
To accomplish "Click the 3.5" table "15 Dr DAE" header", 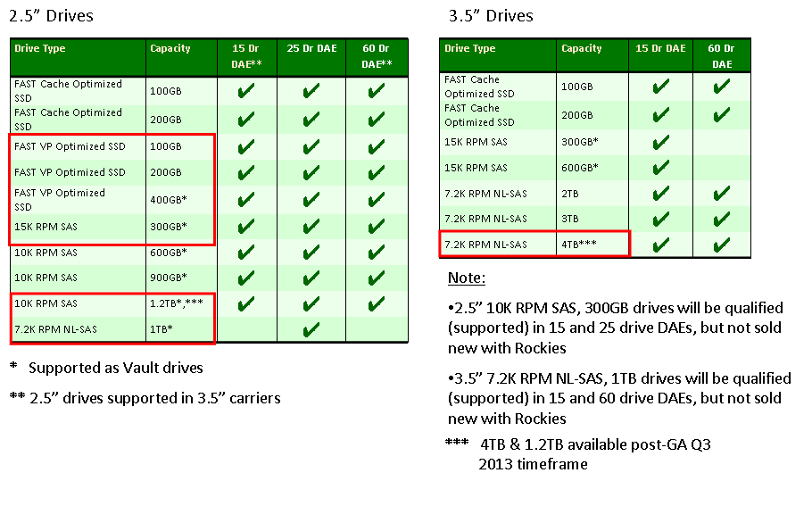I will point(661,48).
